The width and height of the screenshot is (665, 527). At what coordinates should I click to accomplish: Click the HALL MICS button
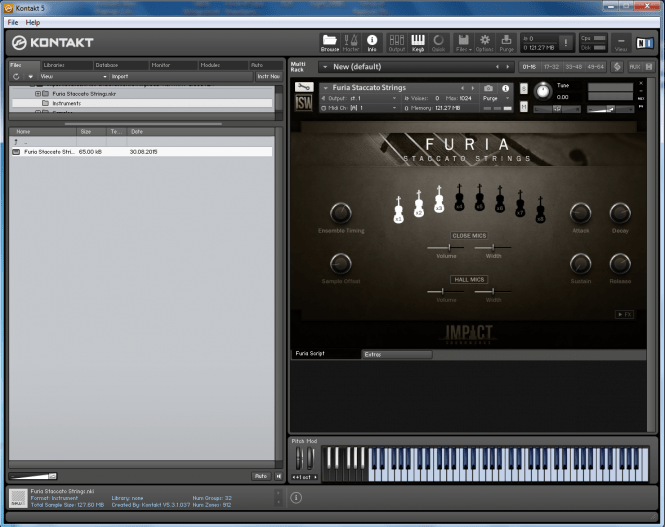pyautogui.click(x=469, y=279)
